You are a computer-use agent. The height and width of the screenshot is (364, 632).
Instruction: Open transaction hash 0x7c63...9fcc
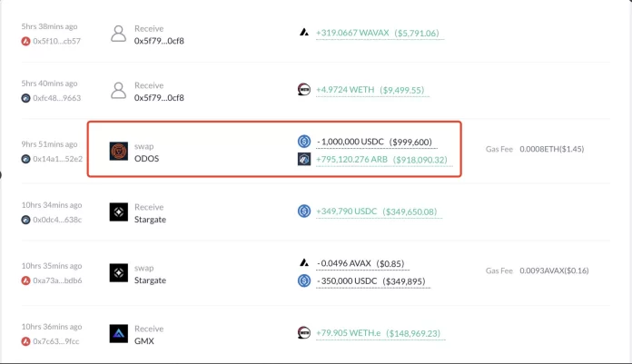[x=57, y=341]
